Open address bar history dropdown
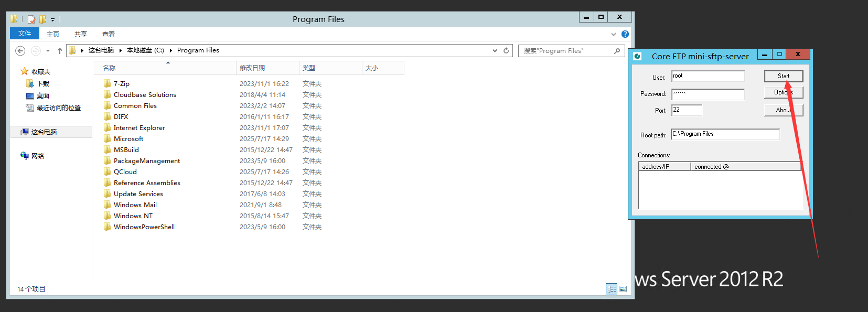The width and height of the screenshot is (868, 312). tap(495, 51)
